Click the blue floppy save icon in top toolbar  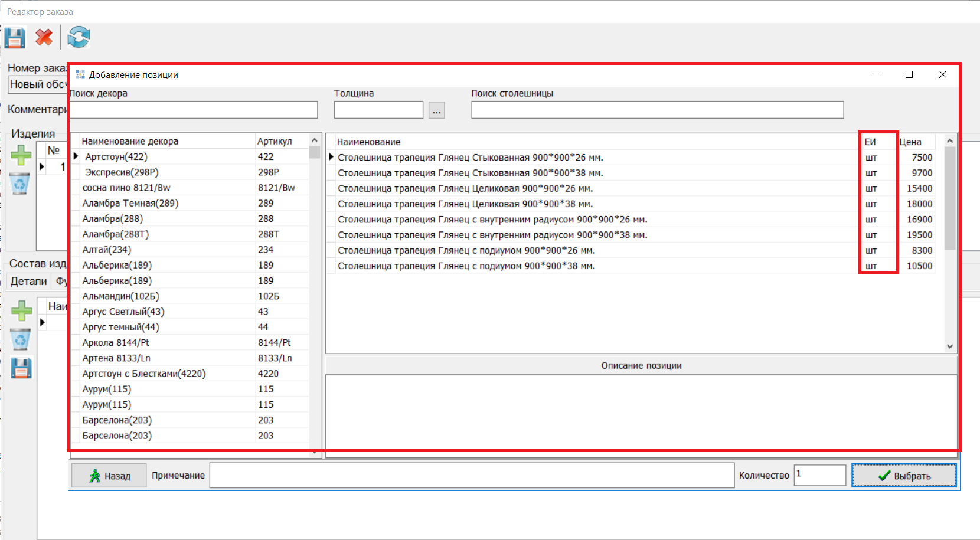point(15,38)
